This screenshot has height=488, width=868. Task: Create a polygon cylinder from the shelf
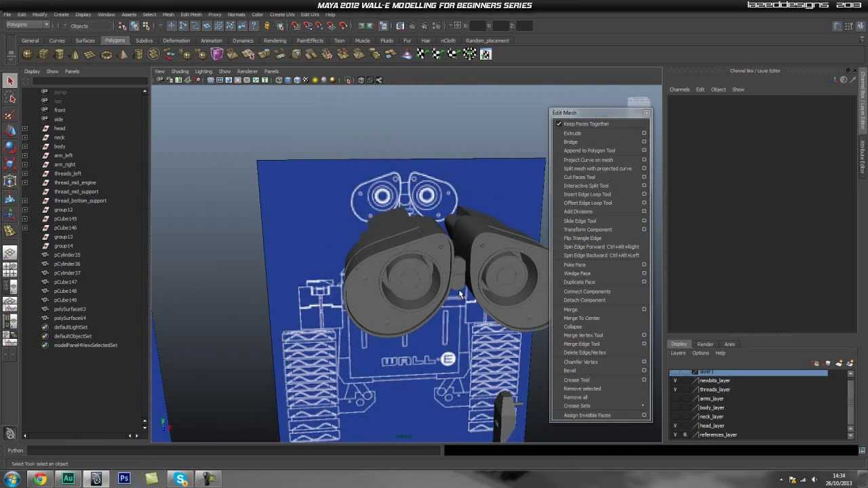pos(59,54)
